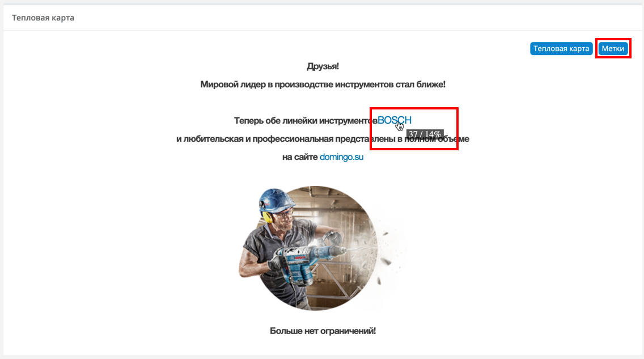
Task: Click the 37 / 14% click-stats tooltip
Action: click(425, 134)
